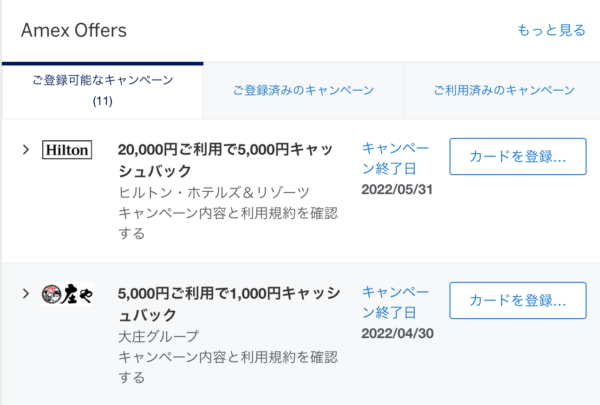
Task: Click the Hilton logo
Action: point(67,150)
